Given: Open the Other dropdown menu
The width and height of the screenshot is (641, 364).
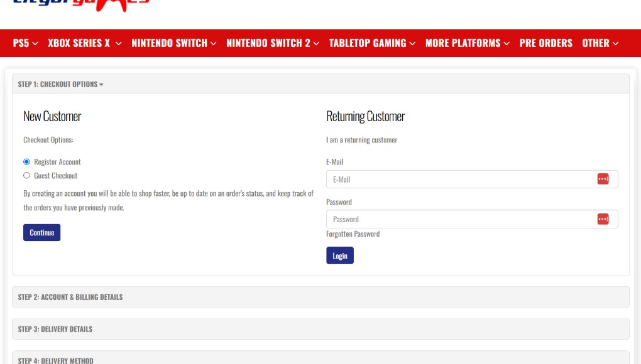Looking at the screenshot, I should click(x=600, y=43).
